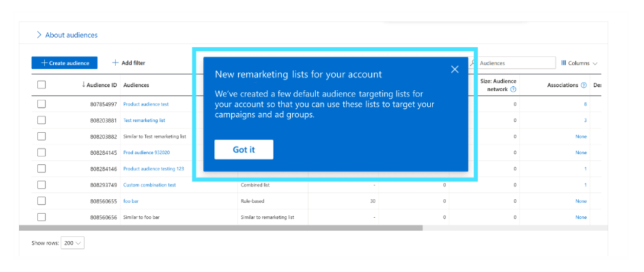Open the Custom combination test audience

click(149, 185)
